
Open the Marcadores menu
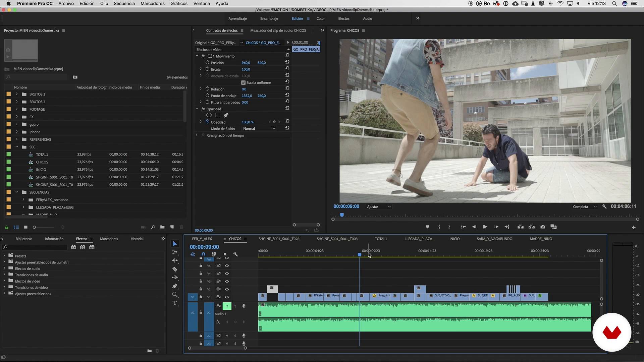click(x=153, y=3)
